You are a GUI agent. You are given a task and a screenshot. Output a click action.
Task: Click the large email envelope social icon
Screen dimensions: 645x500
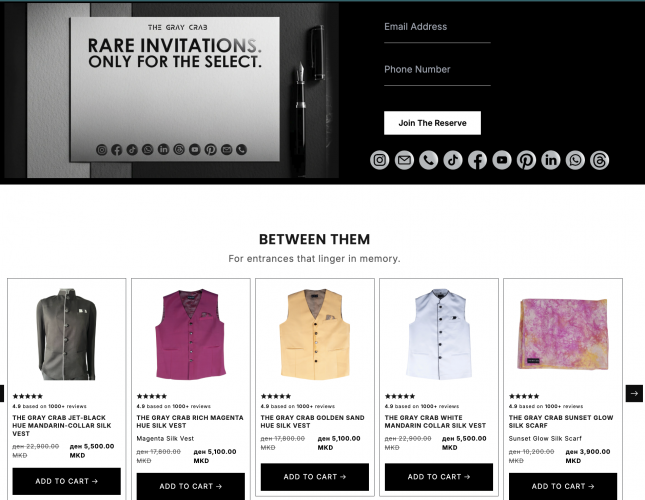[404, 160]
